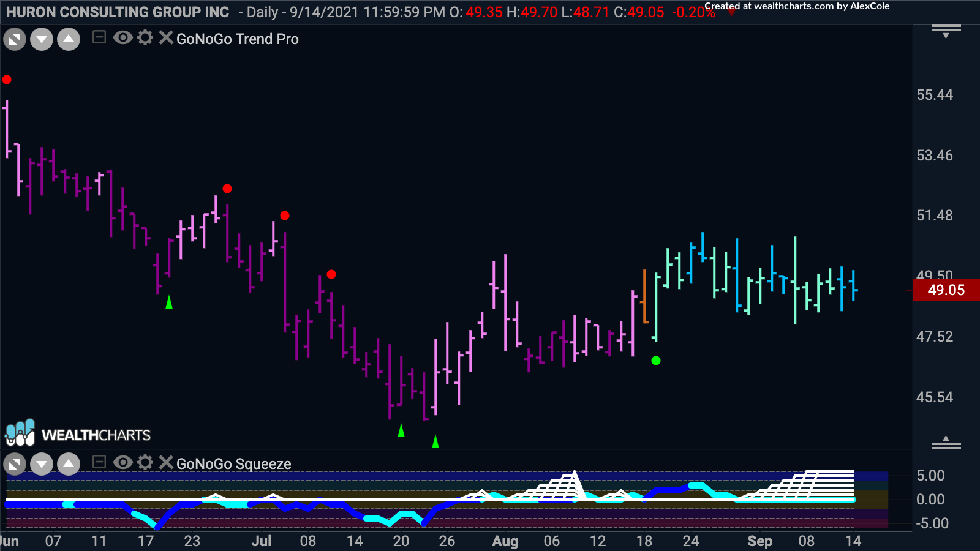Move GoNoGo Squeeze panel up
980x551 pixels.
coord(69,464)
